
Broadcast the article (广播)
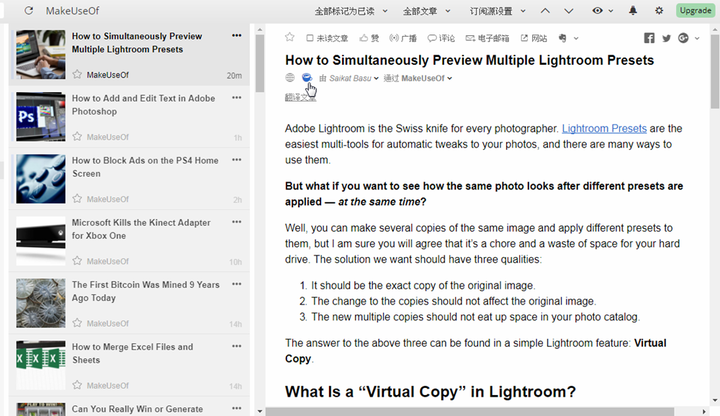click(x=403, y=38)
